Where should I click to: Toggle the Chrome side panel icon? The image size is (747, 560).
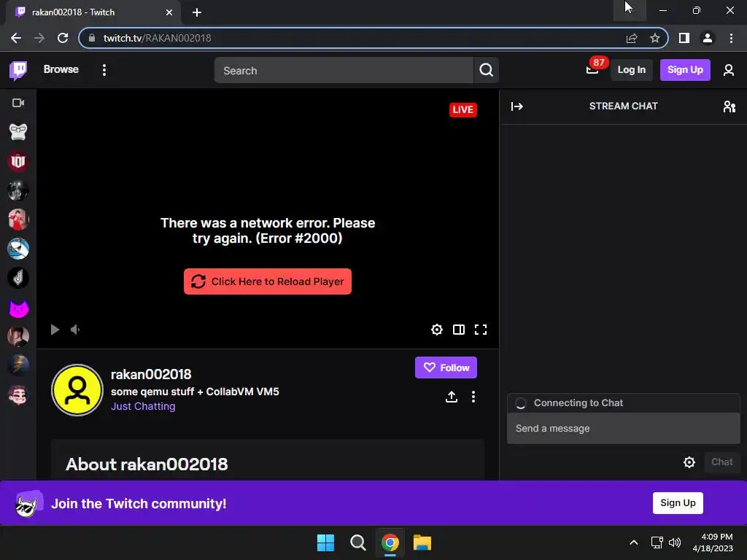(684, 38)
